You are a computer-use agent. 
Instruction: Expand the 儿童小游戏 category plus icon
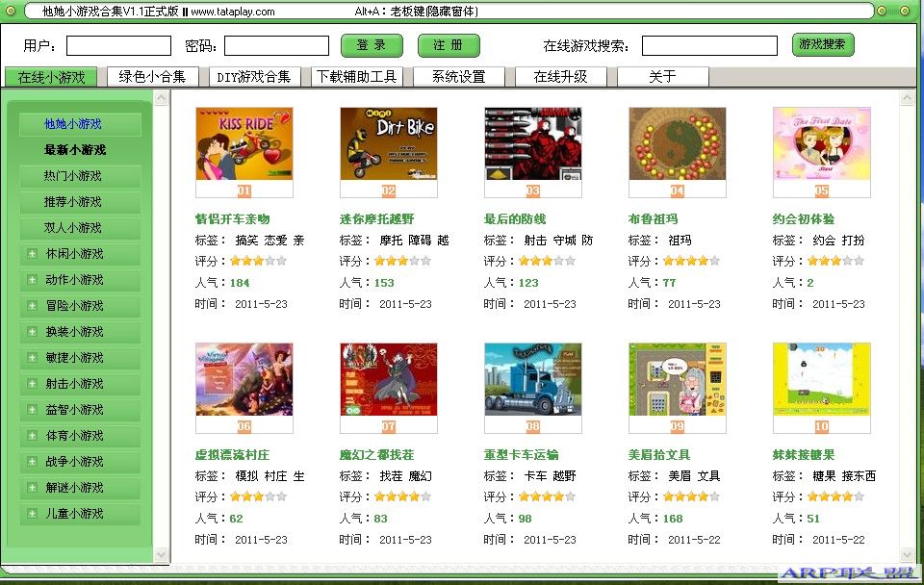[x=32, y=514]
